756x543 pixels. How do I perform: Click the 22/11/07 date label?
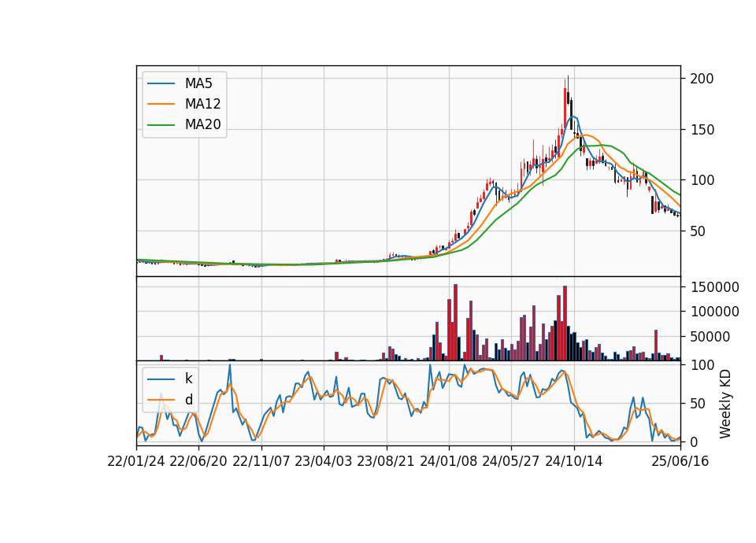(261, 461)
